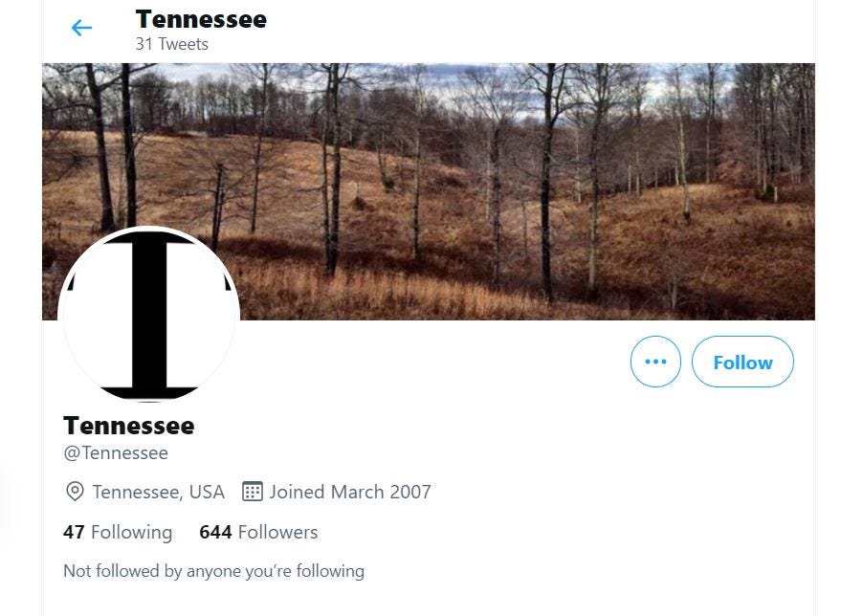841x616 pixels.
Task: Click the Tennessee, USA location text
Action: pos(158,492)
